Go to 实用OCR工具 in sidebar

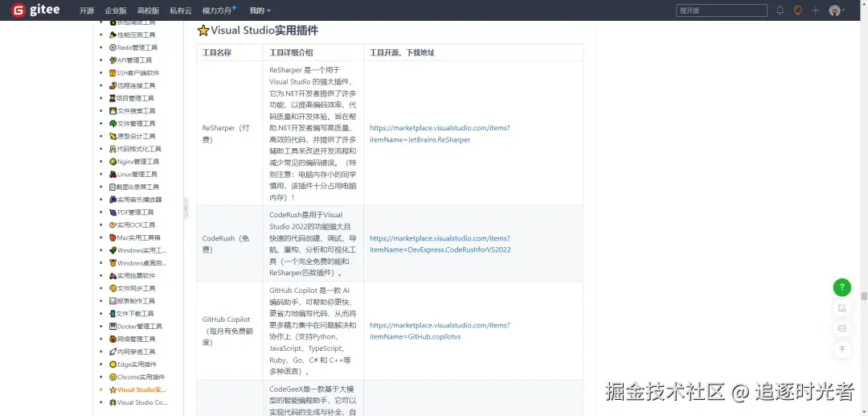(x=133, y=224)
